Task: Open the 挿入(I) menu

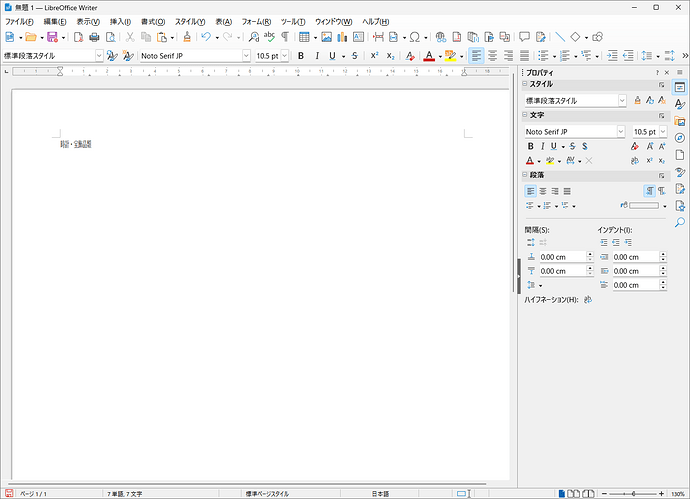Action: click(120, 21)
